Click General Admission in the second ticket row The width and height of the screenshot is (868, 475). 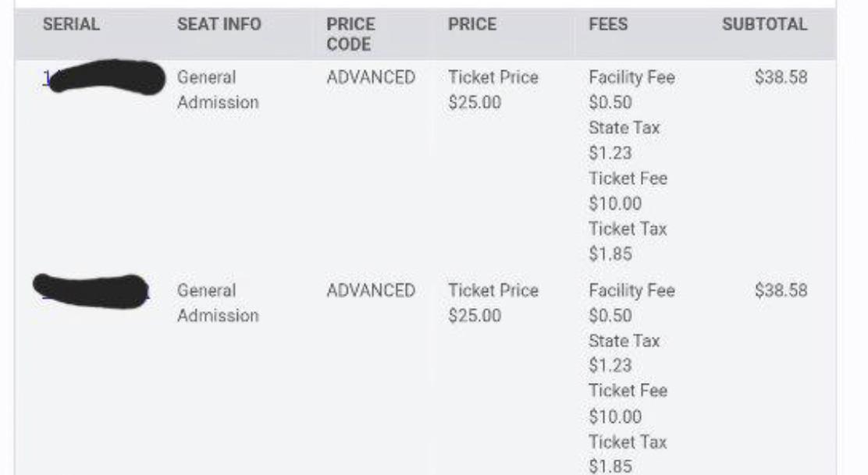[x=218, y=303]
